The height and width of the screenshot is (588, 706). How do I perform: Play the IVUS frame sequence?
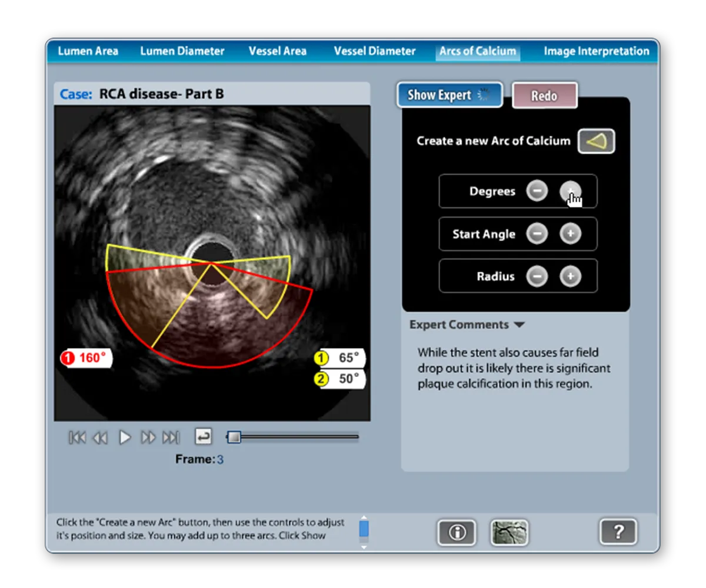[125, 437]
